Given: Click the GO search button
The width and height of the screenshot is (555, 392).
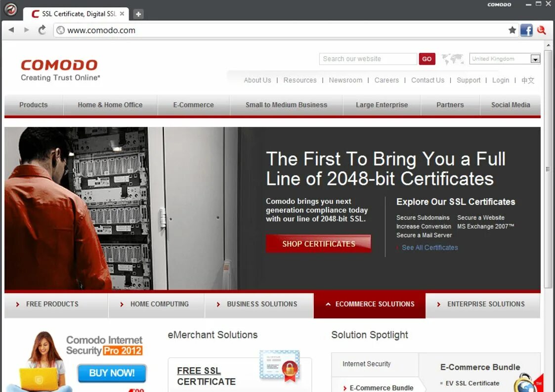Looking at the screenshot, I should (x=427, y=59).
